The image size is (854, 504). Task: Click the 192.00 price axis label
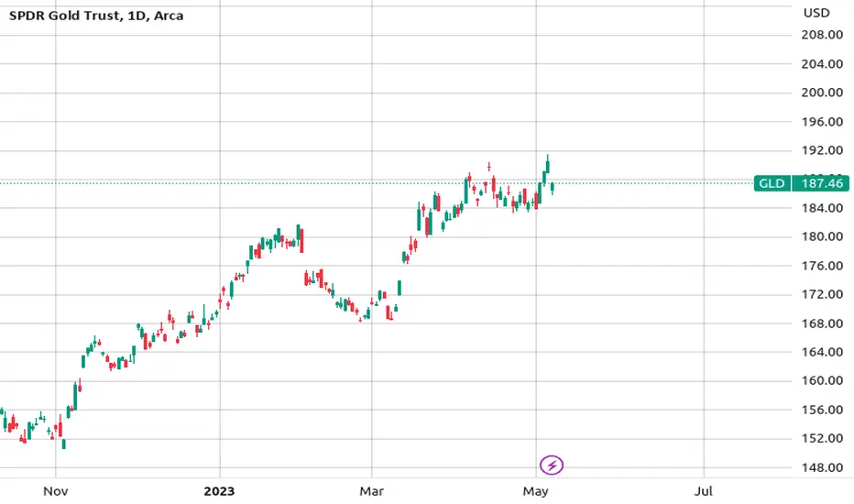coord(822,150)
